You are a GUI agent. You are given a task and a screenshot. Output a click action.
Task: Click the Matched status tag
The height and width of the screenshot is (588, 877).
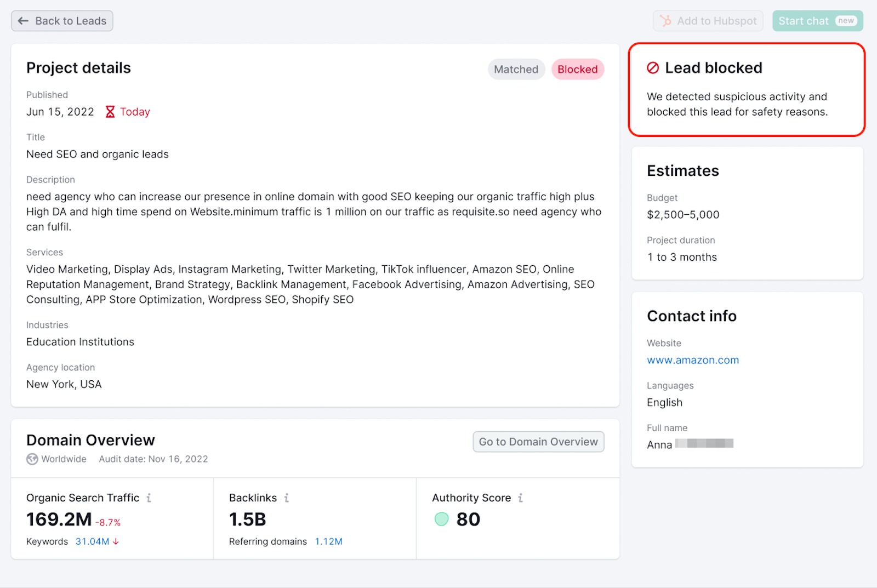(516, 69)
